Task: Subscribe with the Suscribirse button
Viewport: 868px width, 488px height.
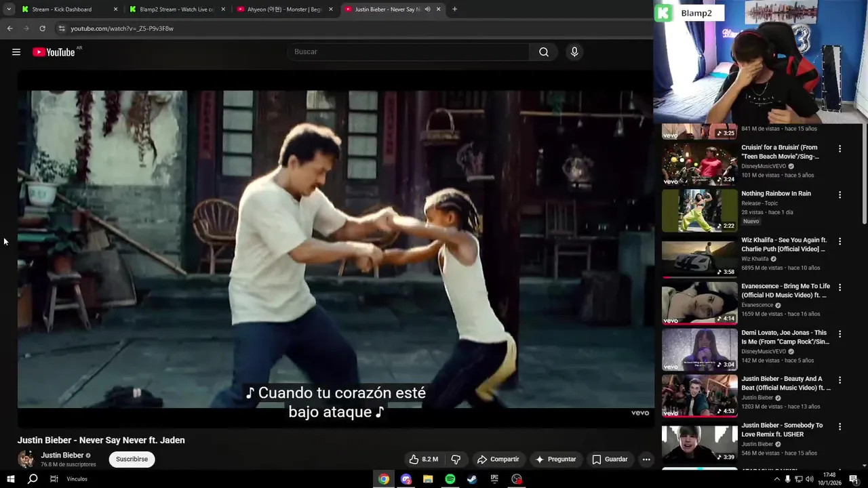Action: [132, 460]
